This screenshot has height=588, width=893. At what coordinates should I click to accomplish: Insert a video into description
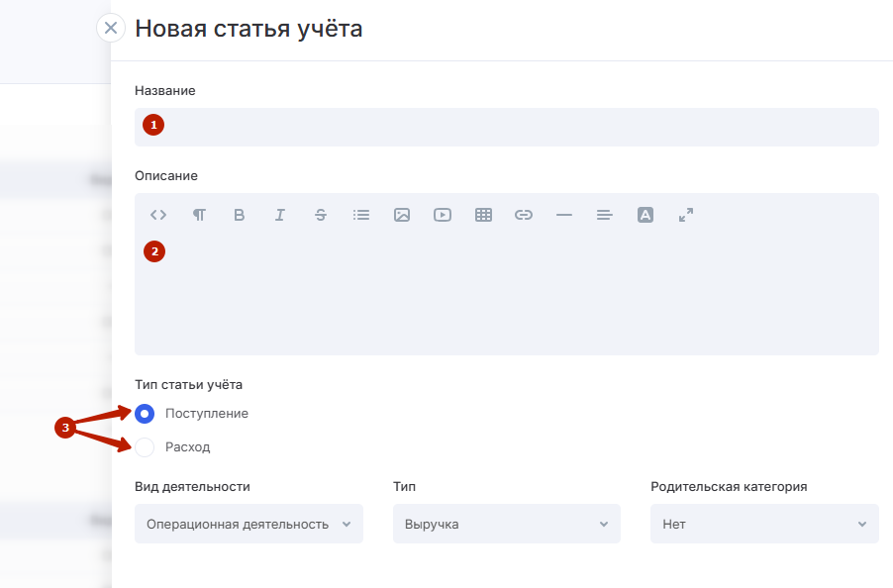point(443,215)
